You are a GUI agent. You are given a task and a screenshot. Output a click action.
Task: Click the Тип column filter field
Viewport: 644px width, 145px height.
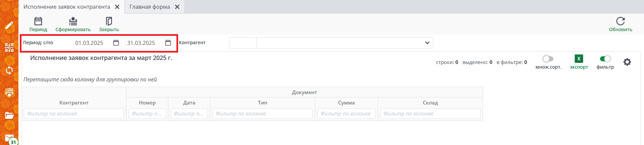(x=262, y=114)
